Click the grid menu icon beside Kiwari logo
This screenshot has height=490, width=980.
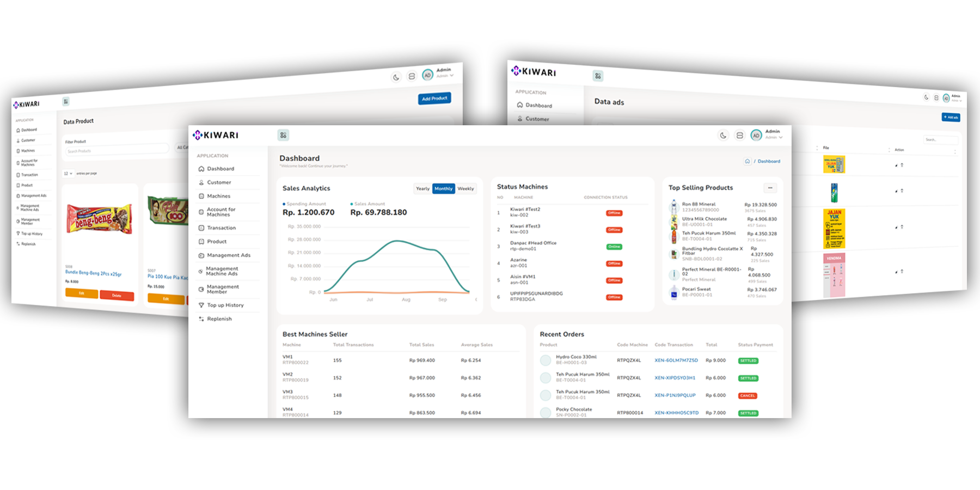click(283, 135)
